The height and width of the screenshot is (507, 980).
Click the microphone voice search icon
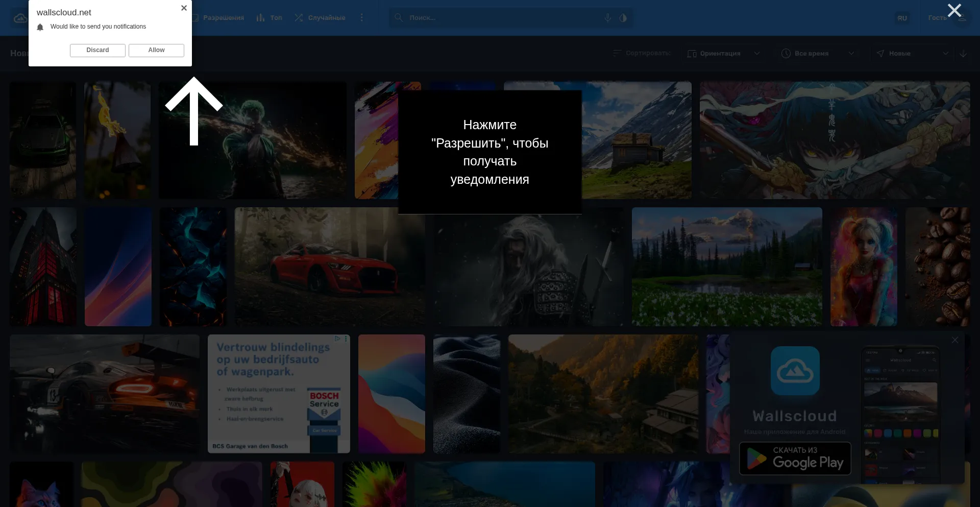pyautogui.click(x=607, y=18)
